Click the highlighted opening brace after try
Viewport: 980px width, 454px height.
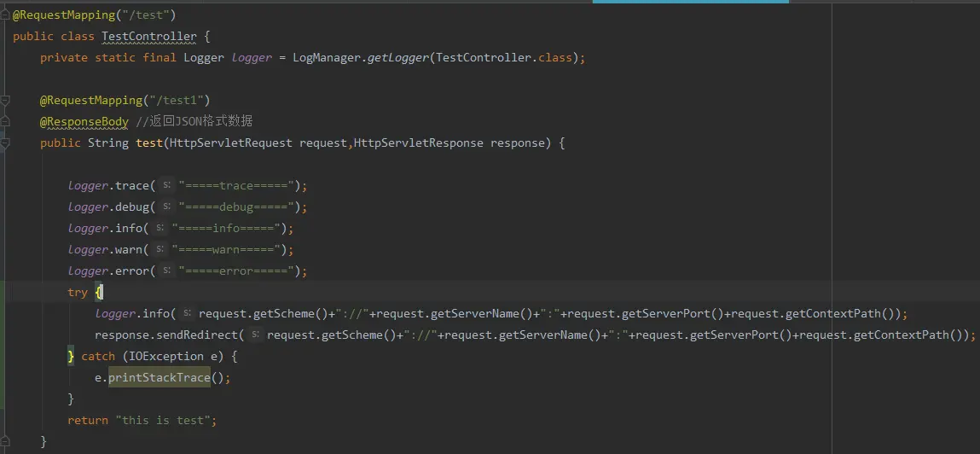click(x=99, y=292)
